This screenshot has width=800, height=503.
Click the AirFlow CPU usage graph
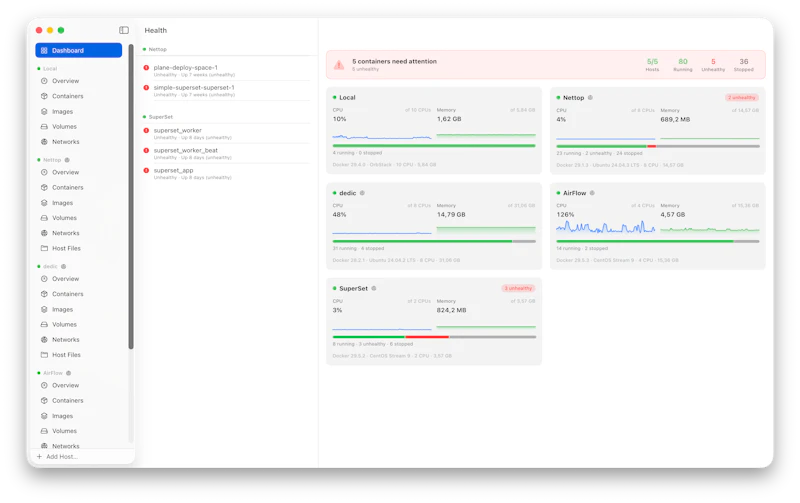[x=606, y=227]
